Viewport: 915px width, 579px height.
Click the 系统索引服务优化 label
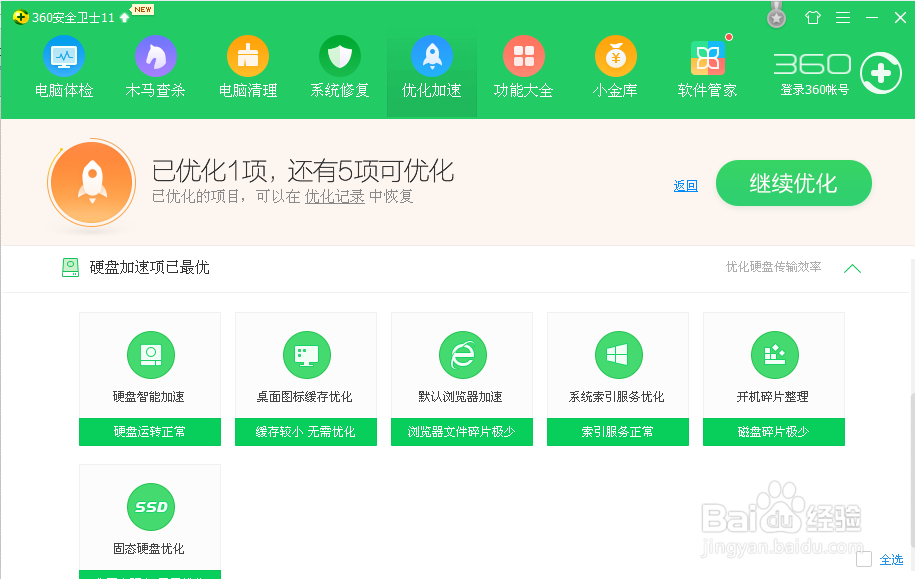[x=617, y=397]
